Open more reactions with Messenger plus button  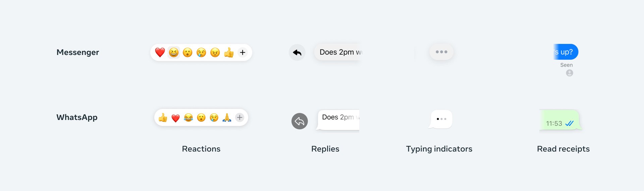[243, 52]
